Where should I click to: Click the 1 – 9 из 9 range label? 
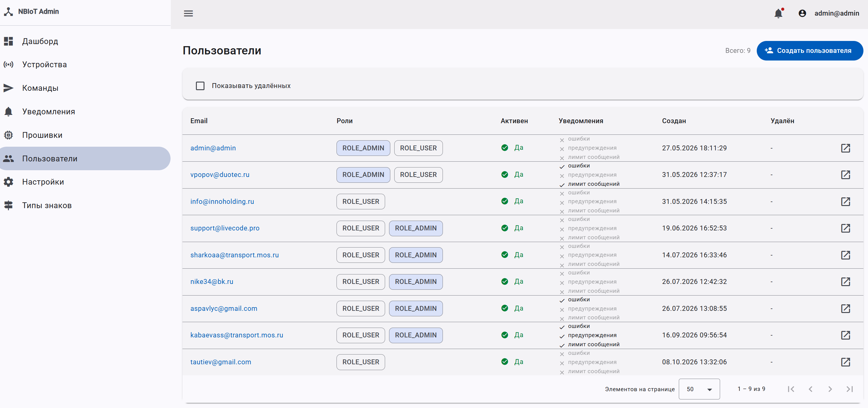[x=751, y=389]
